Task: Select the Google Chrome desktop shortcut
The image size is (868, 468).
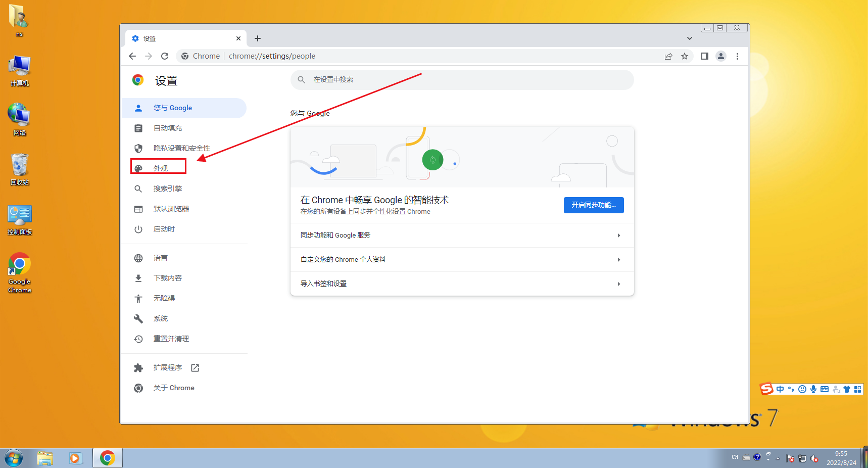Action: (x=19, y=273)
